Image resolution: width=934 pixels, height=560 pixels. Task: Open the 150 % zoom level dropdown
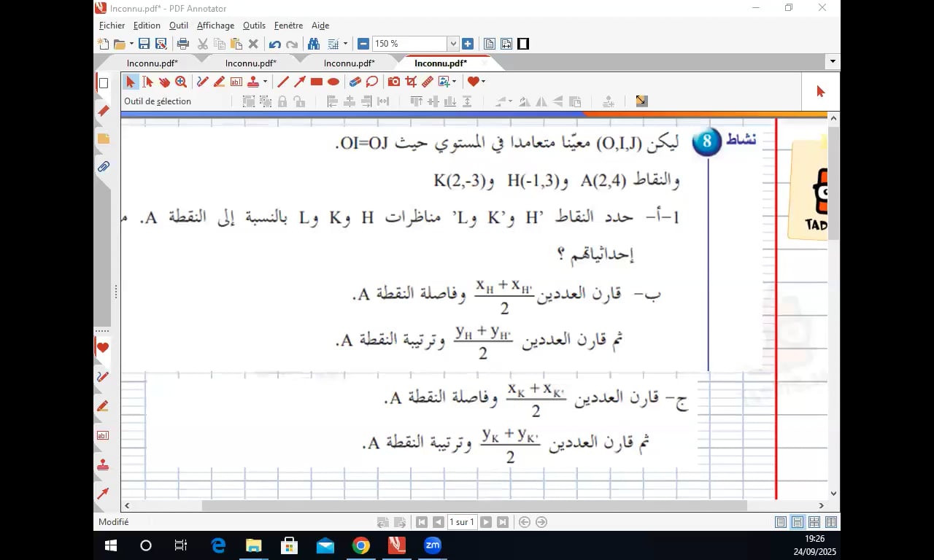[453, 44]
